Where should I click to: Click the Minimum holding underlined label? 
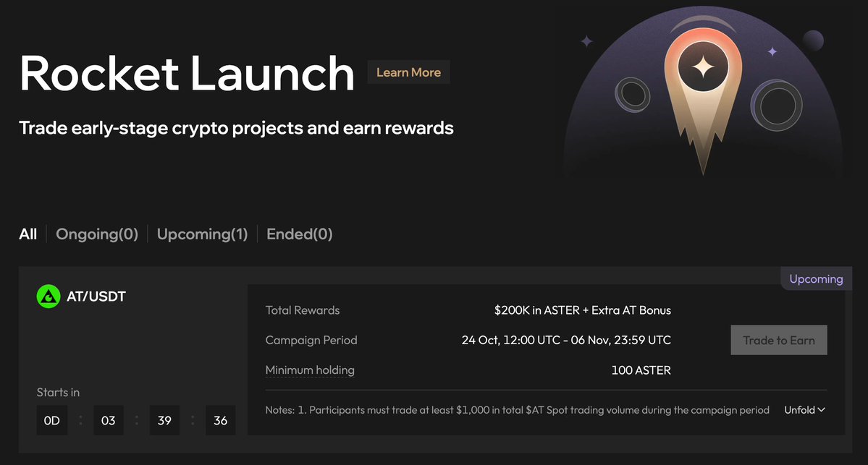310,370
